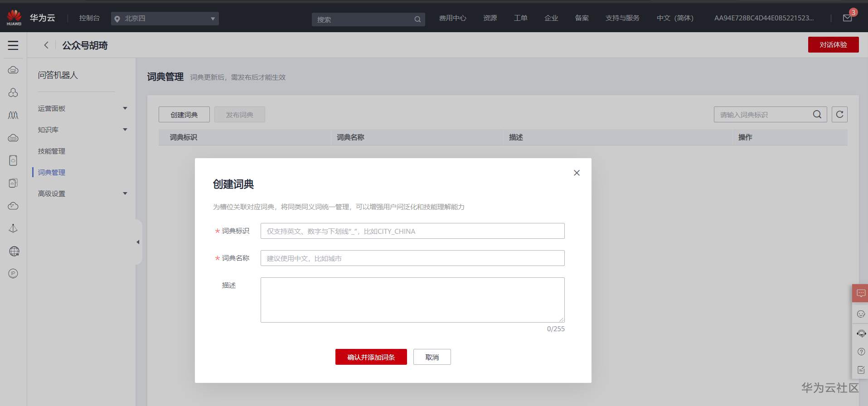
Task: Click the Huawei Cloud logo
Action: click(x=14, y=18)
